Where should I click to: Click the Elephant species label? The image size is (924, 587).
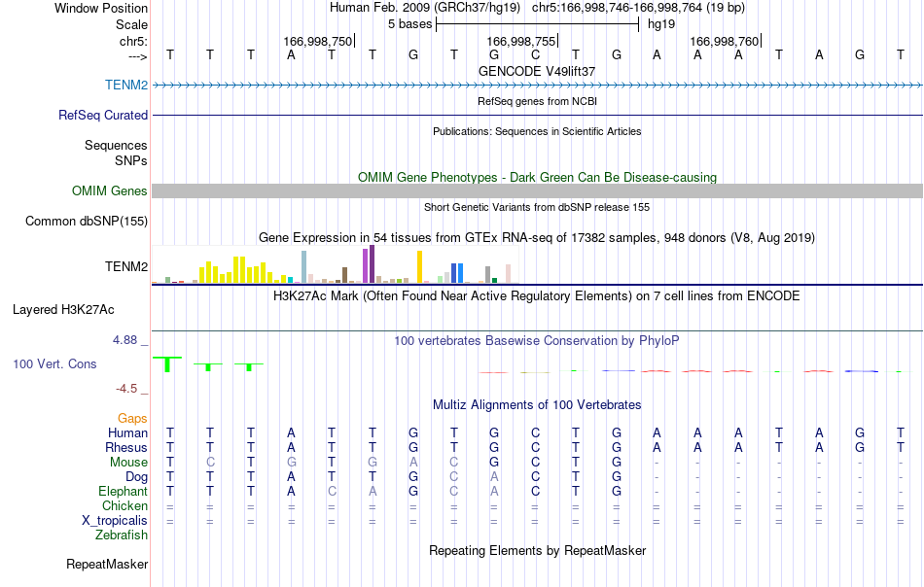point(124,491)
